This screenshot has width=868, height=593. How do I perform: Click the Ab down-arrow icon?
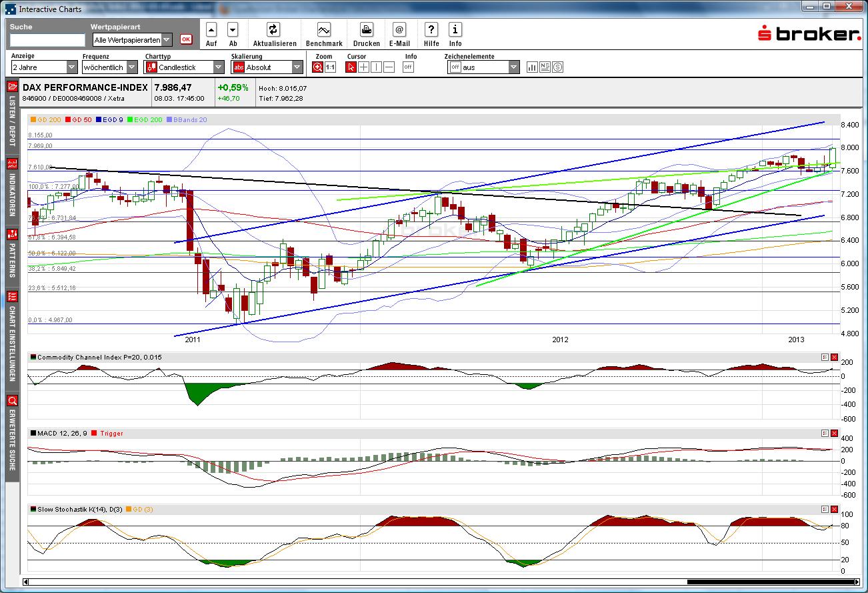pos(233,29)
